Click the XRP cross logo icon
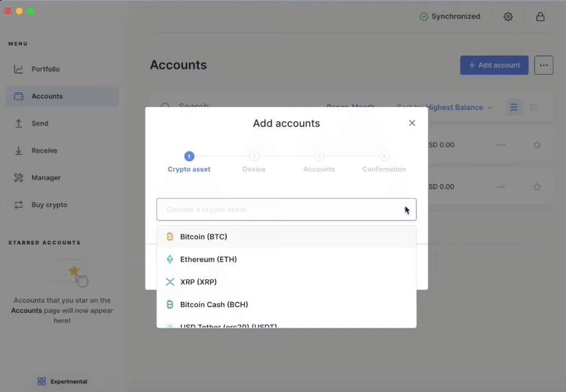Image resolution: width=566 pixels, height=392 pixels. (170, 282)
